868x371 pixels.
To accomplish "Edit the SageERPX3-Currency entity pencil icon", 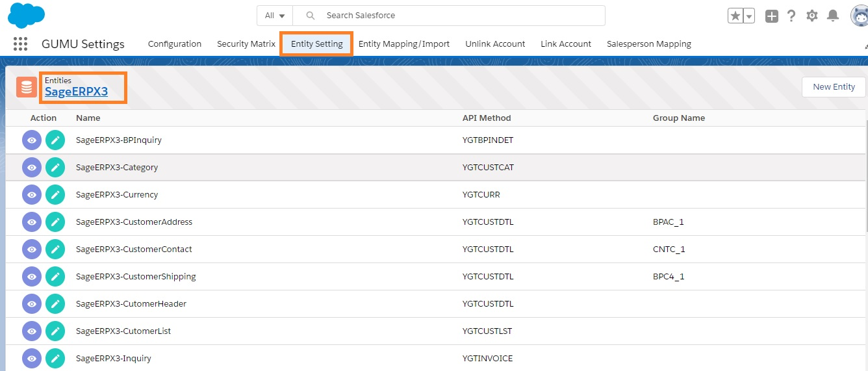I will (55, 194).
